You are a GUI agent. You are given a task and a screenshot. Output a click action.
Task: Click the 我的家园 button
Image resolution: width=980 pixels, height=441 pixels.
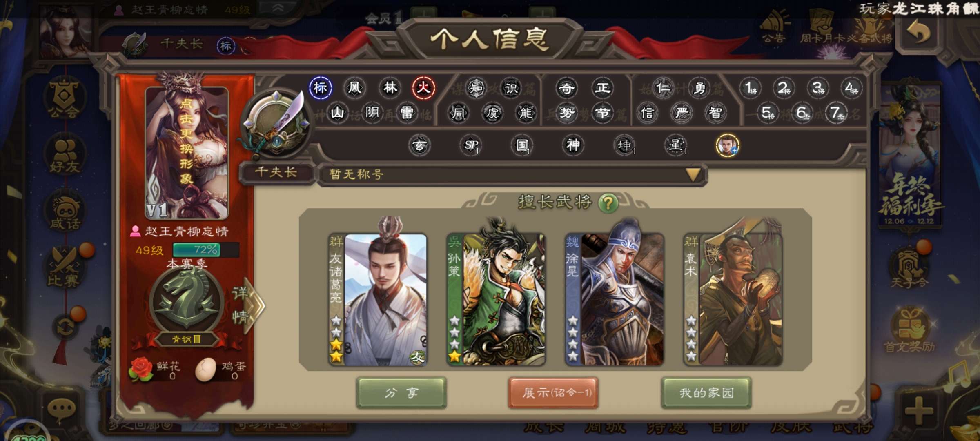[706, 393]
